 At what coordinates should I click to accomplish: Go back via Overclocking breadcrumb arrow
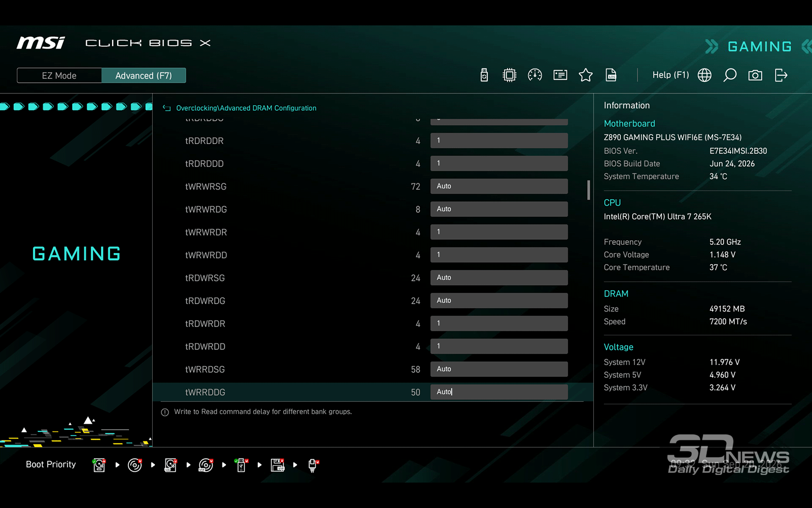pos(166,108)
